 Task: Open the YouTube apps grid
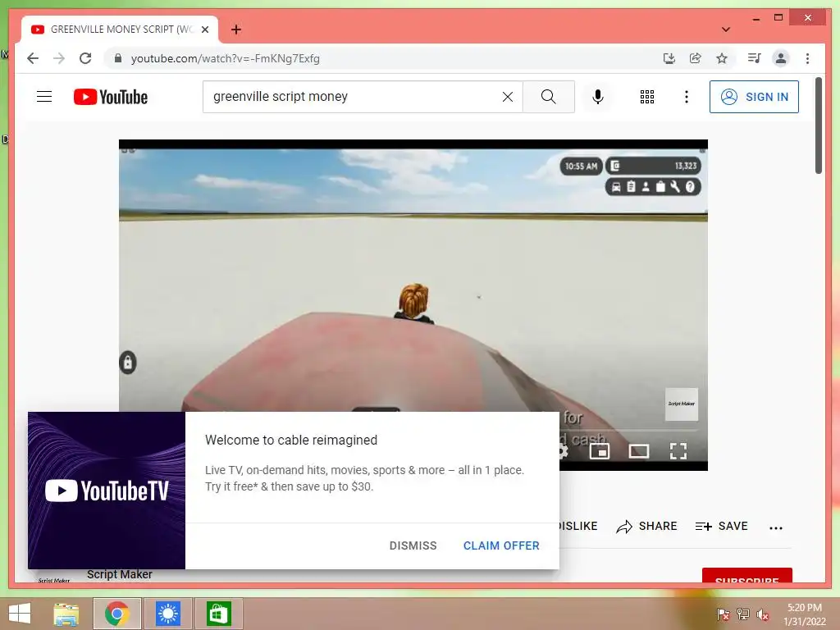(x=647, y=97)
